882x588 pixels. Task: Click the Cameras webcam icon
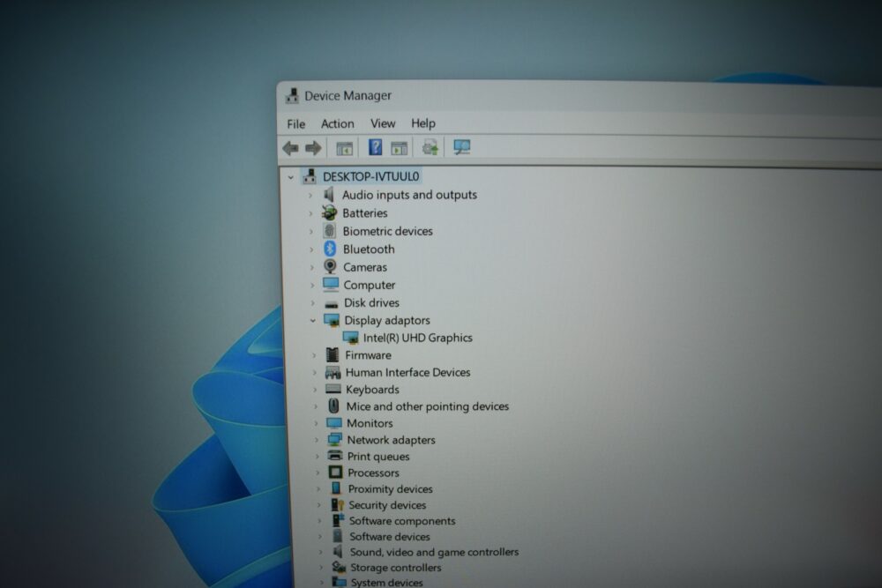coord(330,266)
